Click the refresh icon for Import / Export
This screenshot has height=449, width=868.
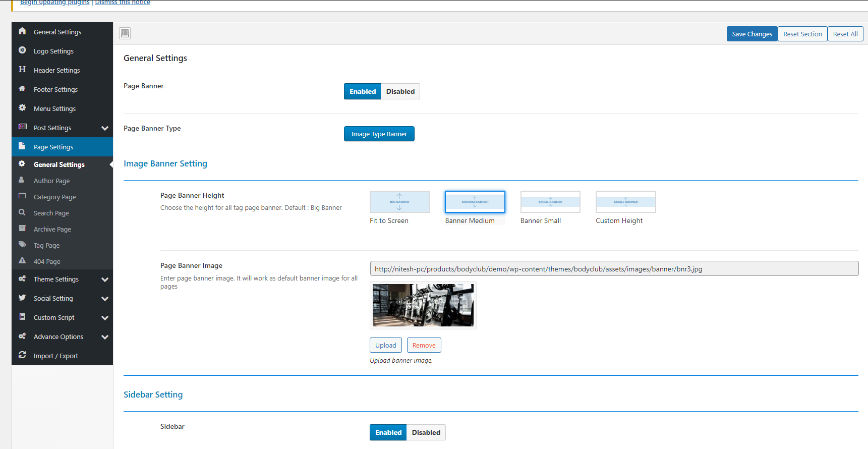(x=22, y=355)
